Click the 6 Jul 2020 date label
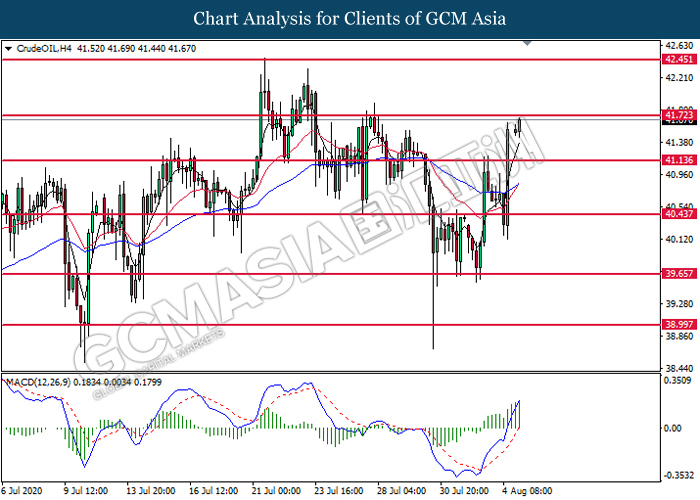This screenshot has width=700, height=500. click(22, 491)
